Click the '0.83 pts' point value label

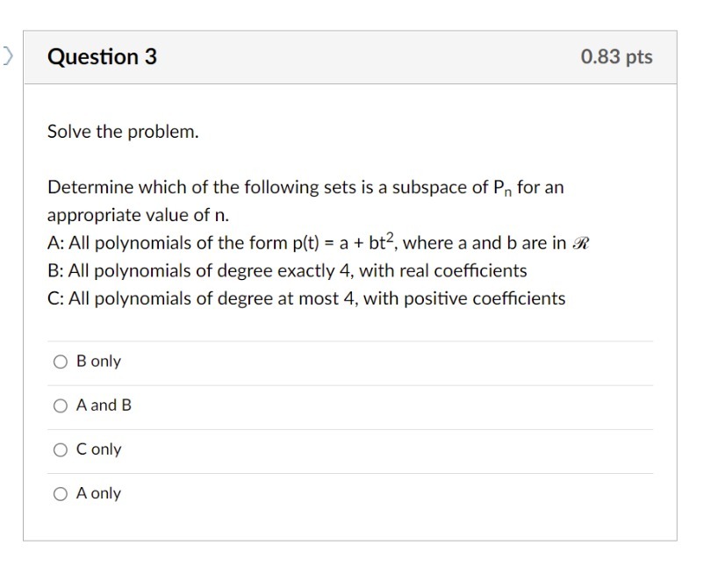pyautogui.click(x=617, y=56)
